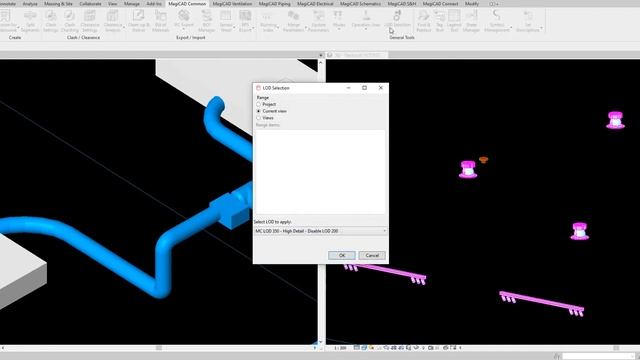This screenshot has height=360, width=640.
Task: Open the Add-Ins ribbon tab
Action: click(x=154, y=4)
